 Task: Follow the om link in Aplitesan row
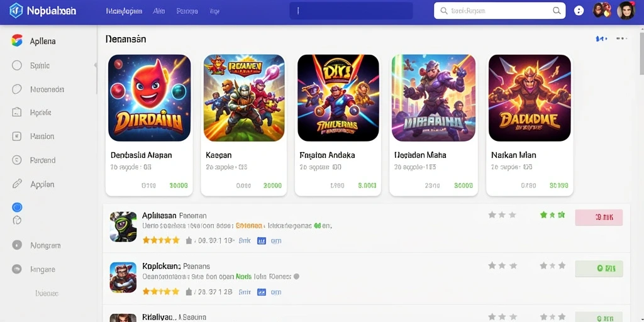pyautogui.click(x=276, y=241)
